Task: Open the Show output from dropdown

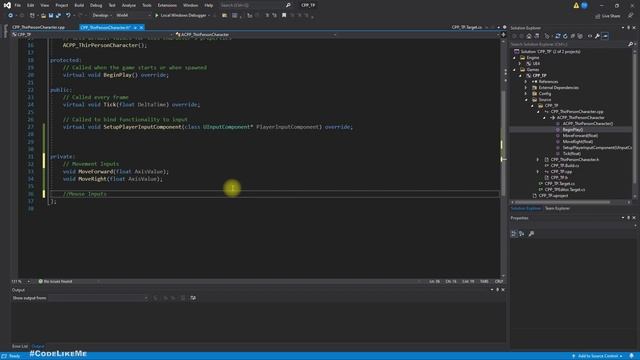Action: point(98,298)
